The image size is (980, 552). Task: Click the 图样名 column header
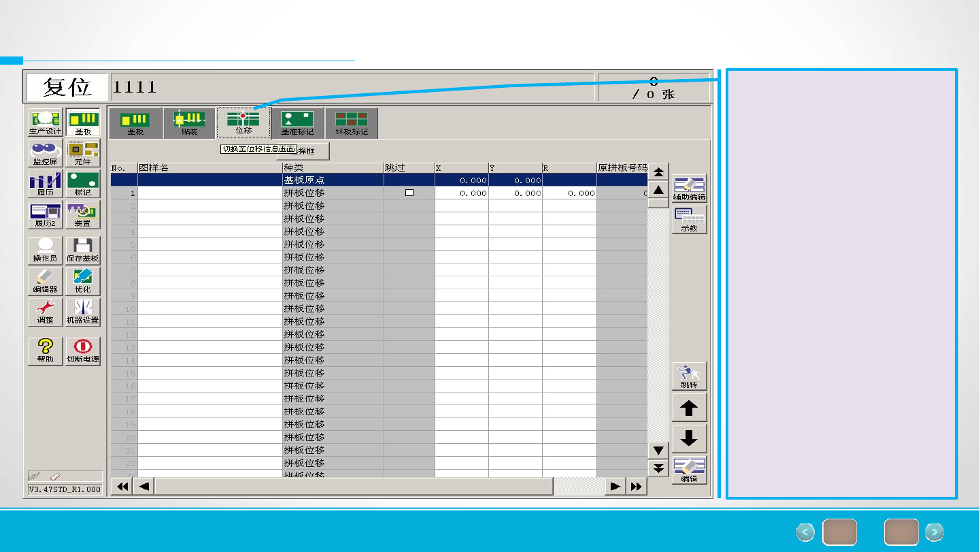(x=209, y=167)
